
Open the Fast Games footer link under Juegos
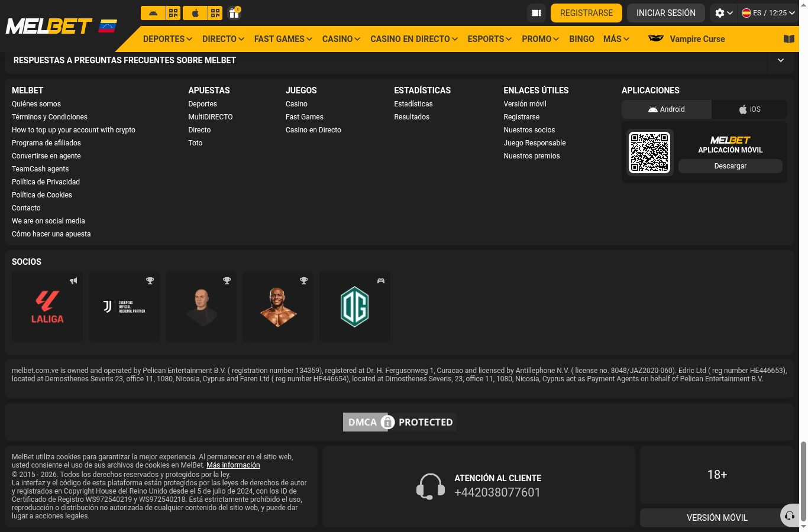coord(305,117)
